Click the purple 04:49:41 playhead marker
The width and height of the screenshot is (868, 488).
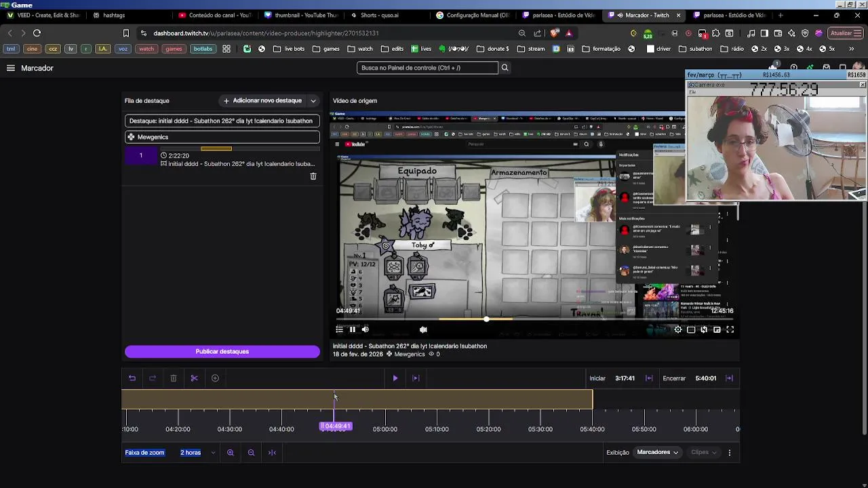pyautogui.click(x=336, y=426)
